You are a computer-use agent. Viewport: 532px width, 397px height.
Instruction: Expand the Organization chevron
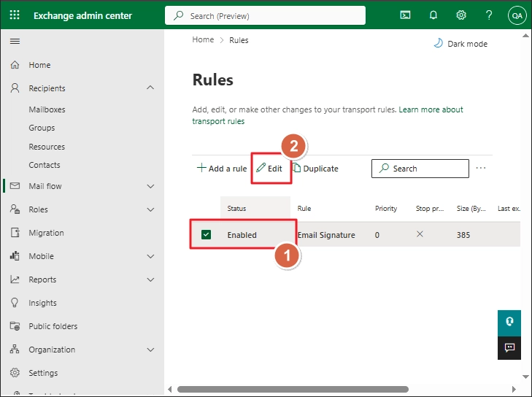pyautogui.click(x=150, y=350)
